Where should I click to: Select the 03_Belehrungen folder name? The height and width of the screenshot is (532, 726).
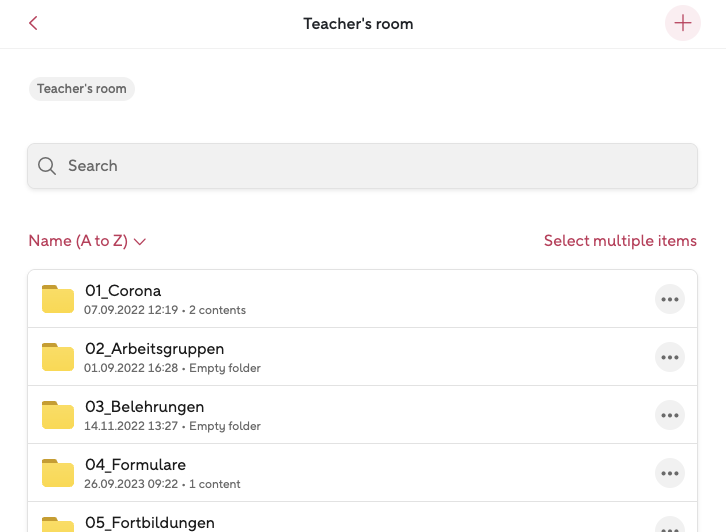click(x=144, y=407)
